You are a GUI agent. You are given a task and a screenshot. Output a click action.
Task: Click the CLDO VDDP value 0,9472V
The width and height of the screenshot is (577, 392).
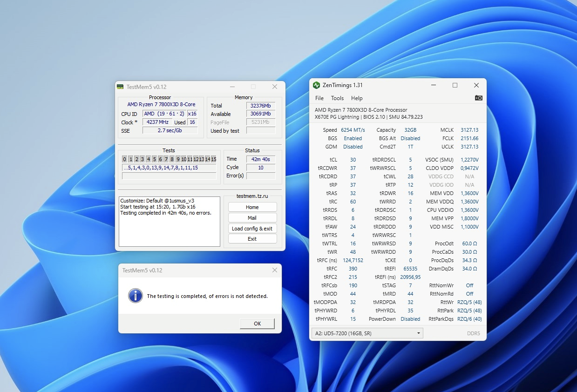[x=469, y=168]
